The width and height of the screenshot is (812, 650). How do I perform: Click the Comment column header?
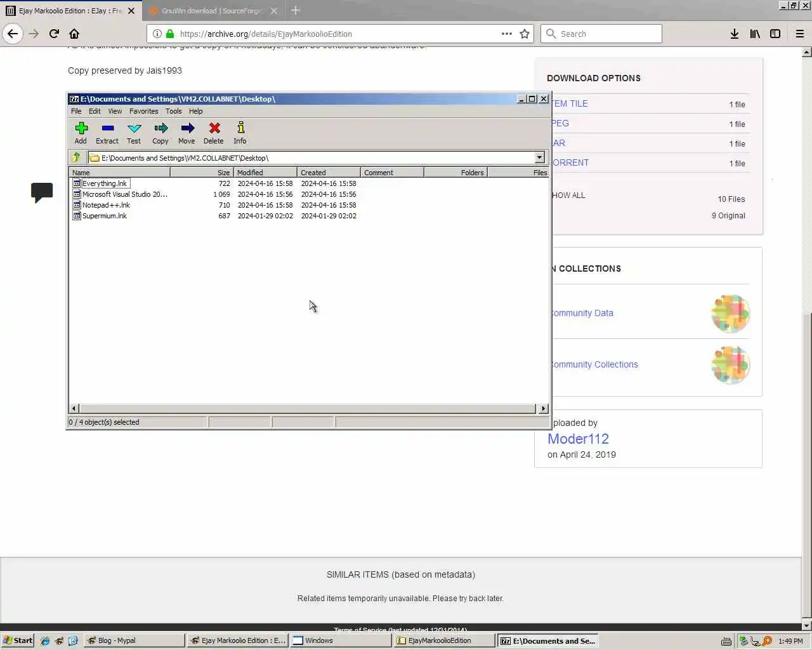pyautogui.click(x=392, y=173)
